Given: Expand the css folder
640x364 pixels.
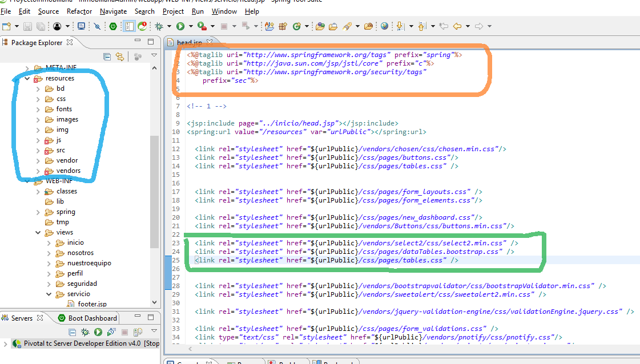Looking at the screenshot, I should [x=38, y=99].
